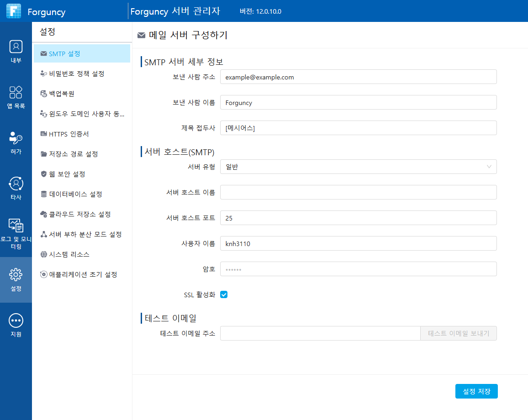Image resolution: width=528 pixels, height=420 pixels.
Task: Click the mail icon beside 메일 서버 구성하기
Action: [142, 35]
